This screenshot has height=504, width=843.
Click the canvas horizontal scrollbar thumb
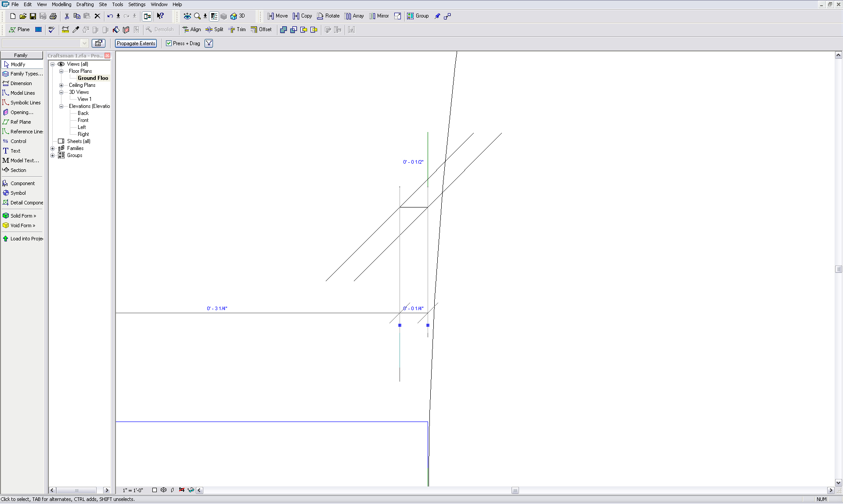pos(515,490)
